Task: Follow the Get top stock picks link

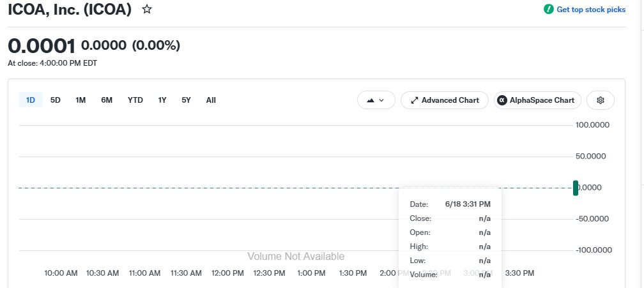Action: tap(591, 10)
